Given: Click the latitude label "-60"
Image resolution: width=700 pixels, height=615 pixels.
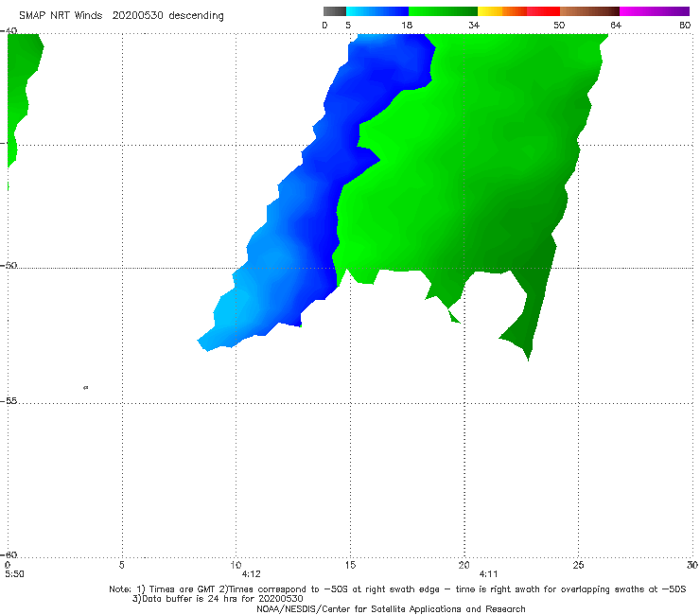Looking at the screenshot, I should pyautogui.click(x=9, y=554).
